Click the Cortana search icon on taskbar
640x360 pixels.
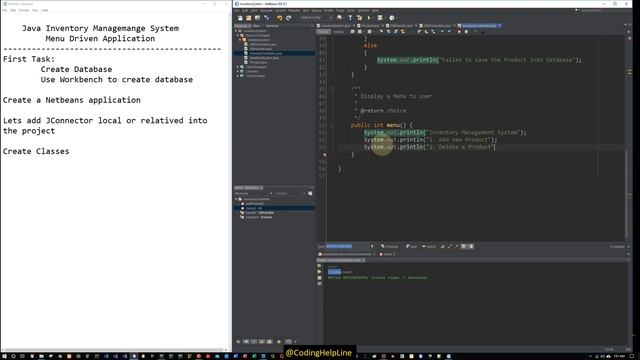tap(13, 356)
